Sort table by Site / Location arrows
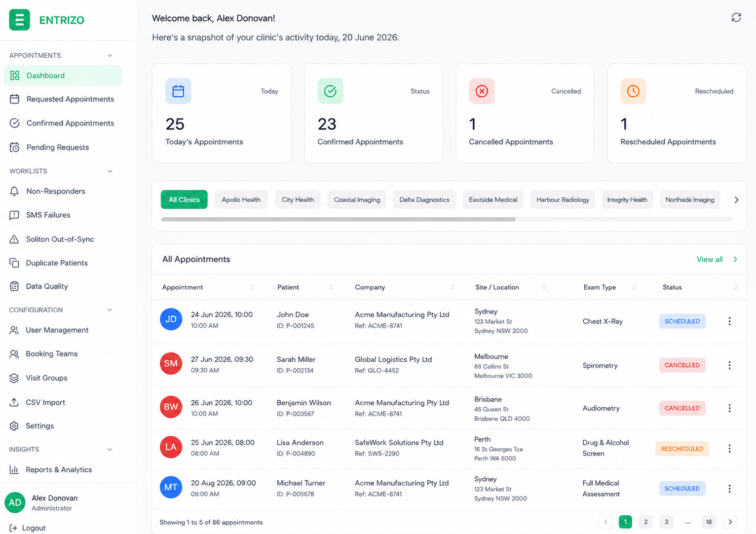The image size is (756, 534). [544, 287]
